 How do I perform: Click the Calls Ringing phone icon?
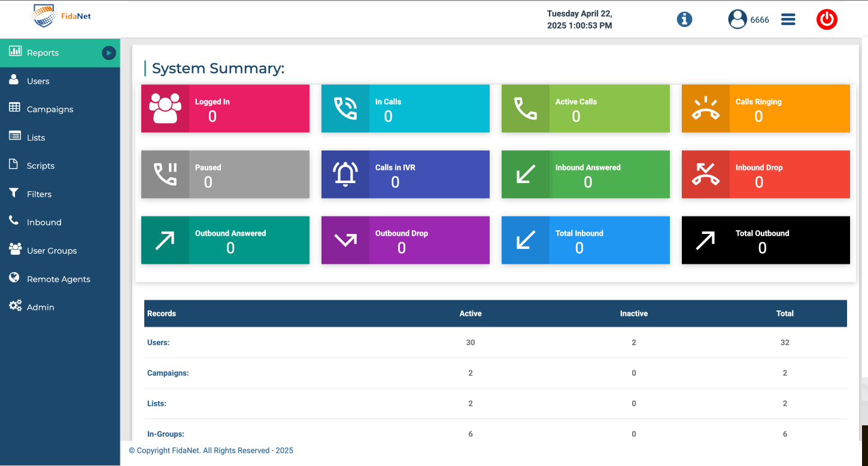pyautogui.click(x=705, y=108)
